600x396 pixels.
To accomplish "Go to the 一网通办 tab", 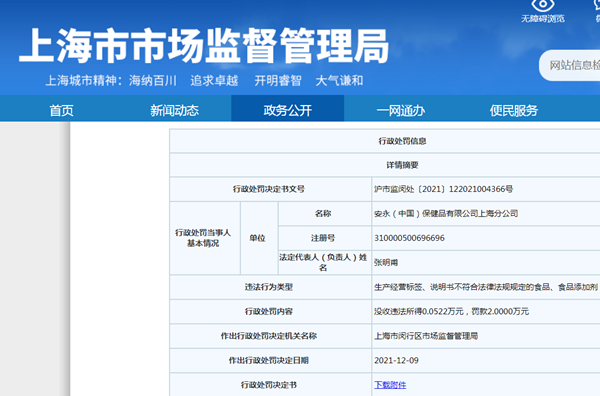I will 401,111.
